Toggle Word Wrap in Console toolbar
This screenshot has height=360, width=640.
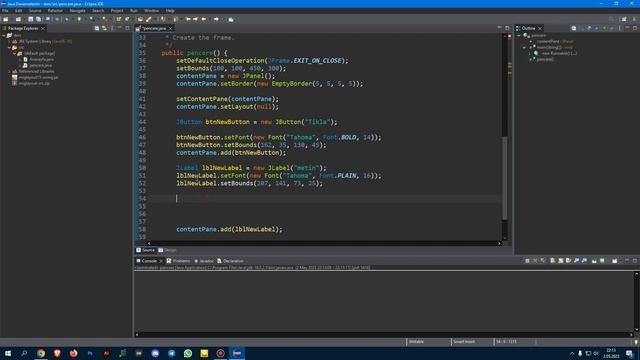568,260
